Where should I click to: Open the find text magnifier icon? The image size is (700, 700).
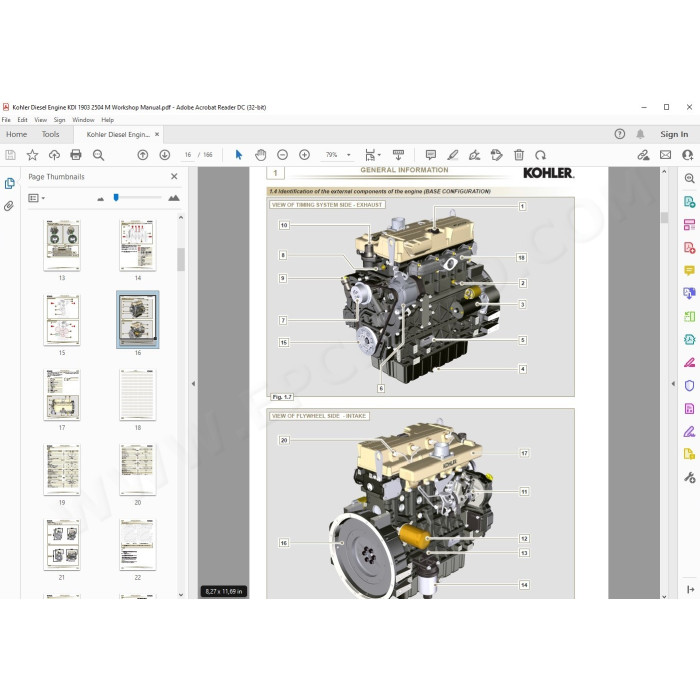pos(98,155)
